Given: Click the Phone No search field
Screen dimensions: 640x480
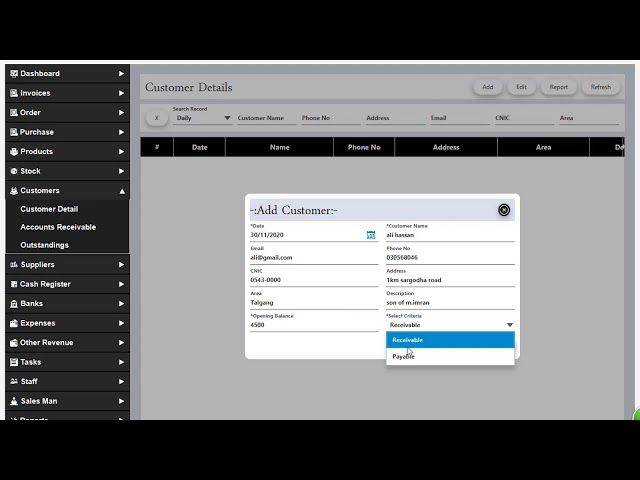Looking at the screenshot, I should [331, 118].
